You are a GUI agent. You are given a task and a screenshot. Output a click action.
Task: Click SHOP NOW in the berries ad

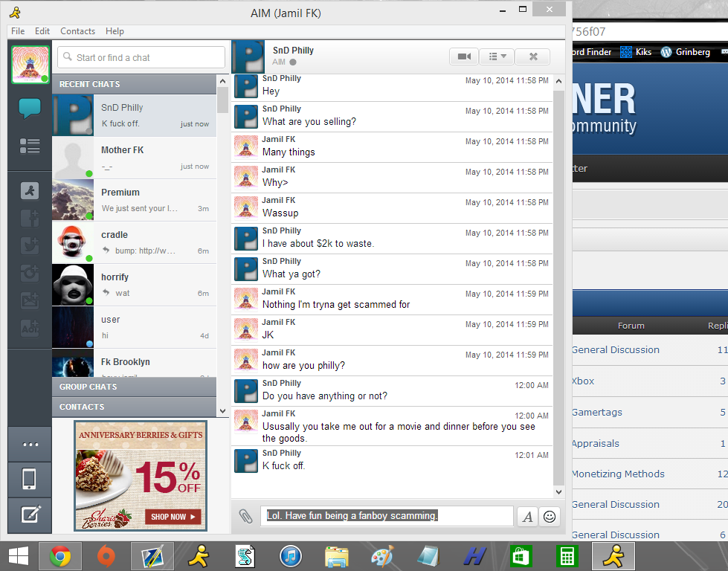(x=174, y=517)
